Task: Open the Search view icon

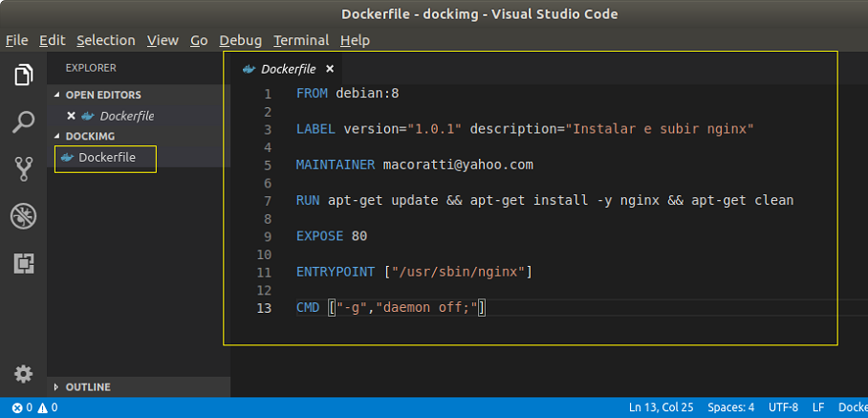Action: click(23, 122)
